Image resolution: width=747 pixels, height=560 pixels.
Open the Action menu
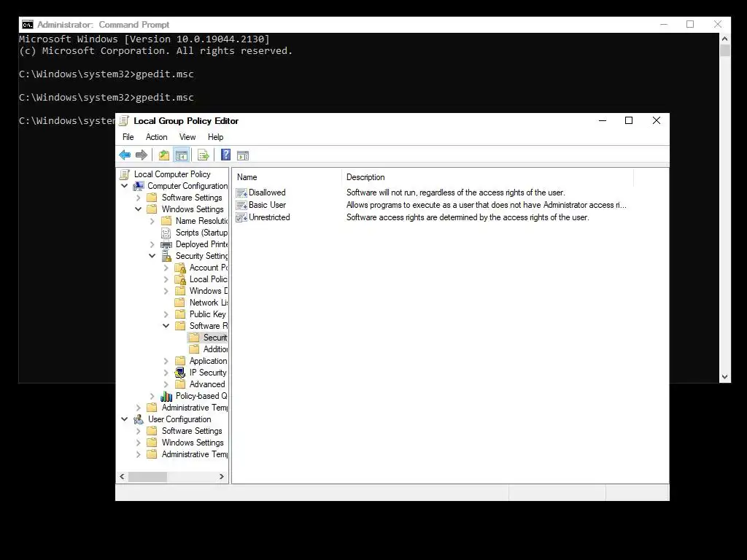pyautogui.click(x=156, y=137)
